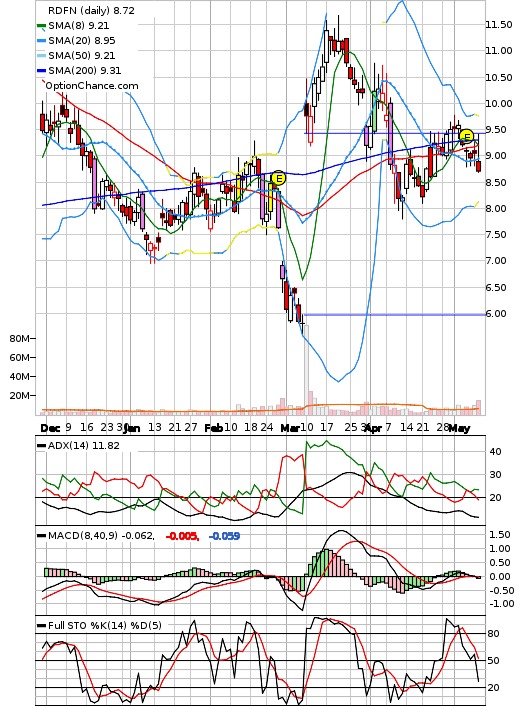Click the Dec label on date axis
Image resolution: width=526 pixels, height=706 pixels.
click(x=50, y=428)
